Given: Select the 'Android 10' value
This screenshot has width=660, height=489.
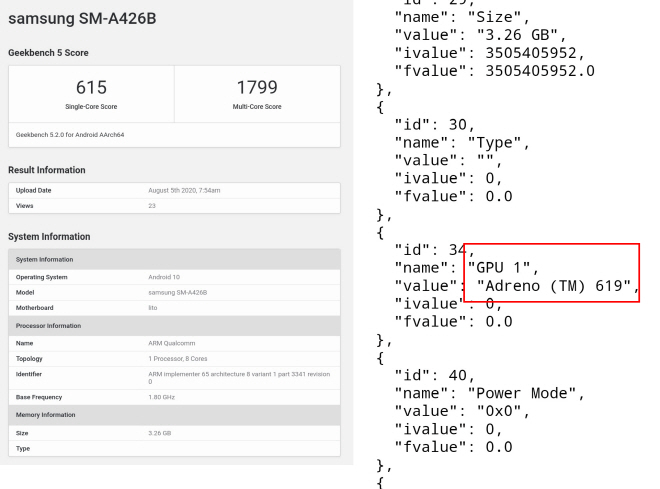Looking at the screenshot, I should 164,277.
